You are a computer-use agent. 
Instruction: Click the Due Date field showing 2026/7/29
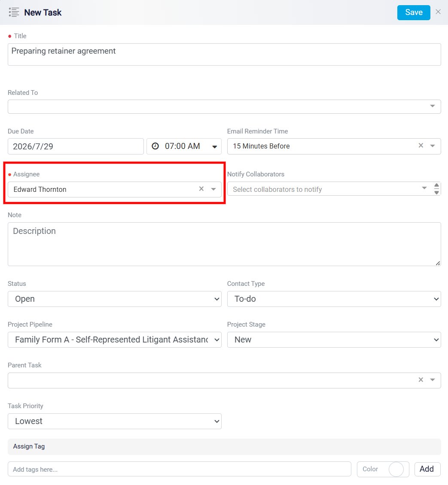(x=76, y=146)
